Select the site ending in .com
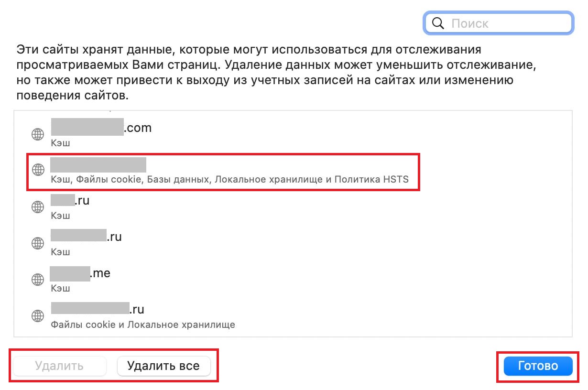Viewport: 588px width, 390px height. (101, 128)
